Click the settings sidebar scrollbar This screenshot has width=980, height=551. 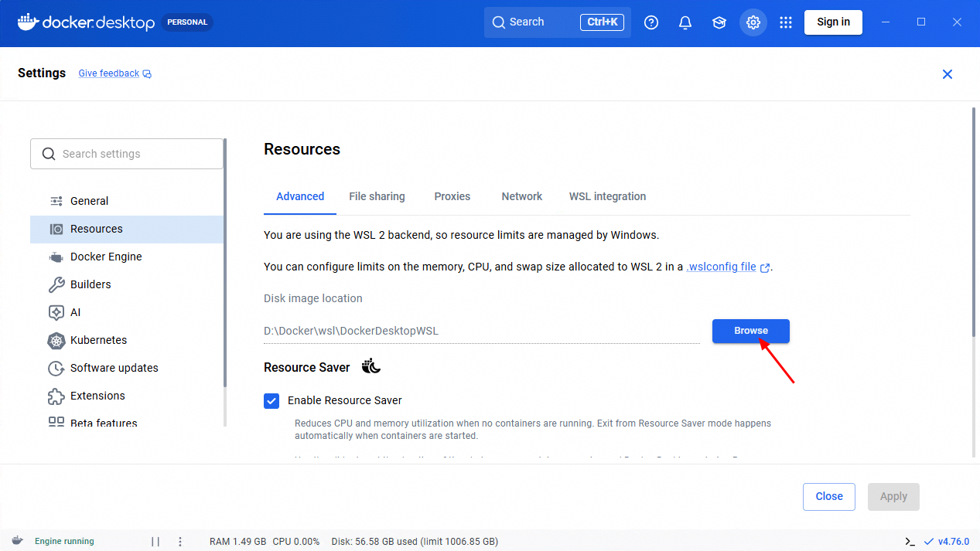click(225, 263)
